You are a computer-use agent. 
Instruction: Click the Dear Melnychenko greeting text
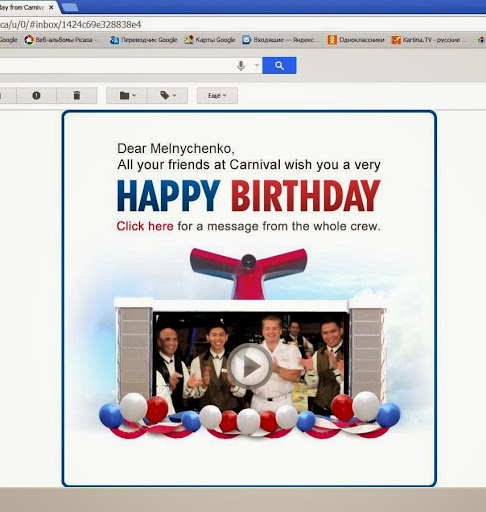coord(176,148)
